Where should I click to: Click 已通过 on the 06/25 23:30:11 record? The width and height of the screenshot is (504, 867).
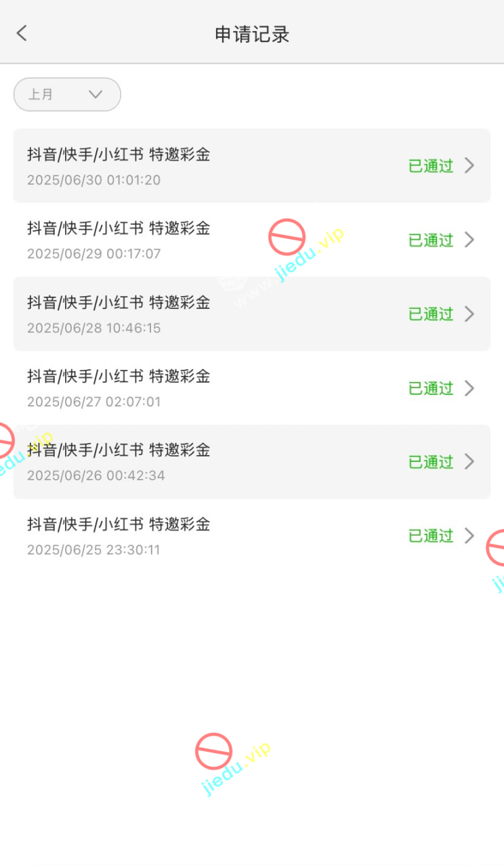[x=431, y=536]
